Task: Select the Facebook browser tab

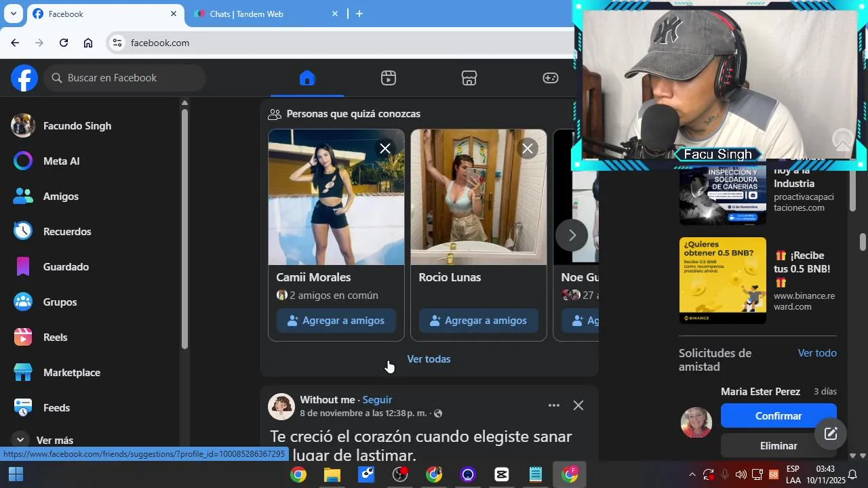Action: 106,14
